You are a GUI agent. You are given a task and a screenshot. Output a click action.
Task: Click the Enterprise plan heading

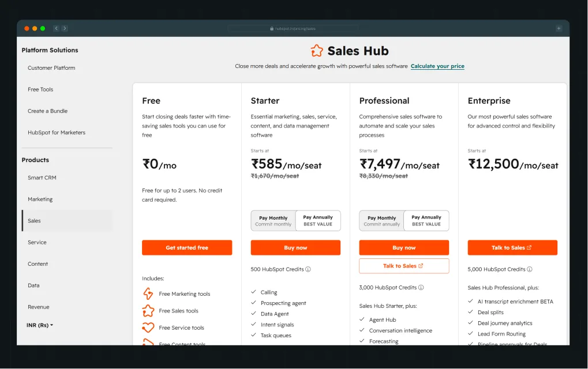(x=489, y=101)
